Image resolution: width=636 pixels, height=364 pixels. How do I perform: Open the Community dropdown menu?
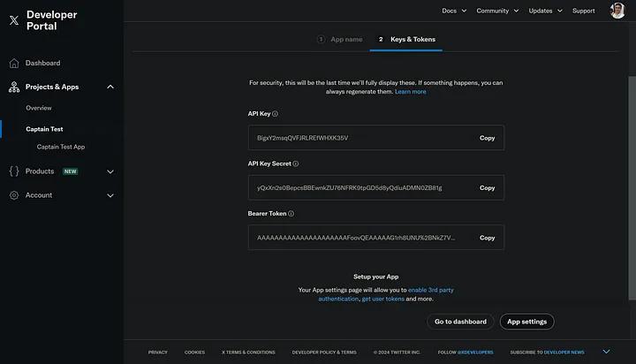[497, 11]
